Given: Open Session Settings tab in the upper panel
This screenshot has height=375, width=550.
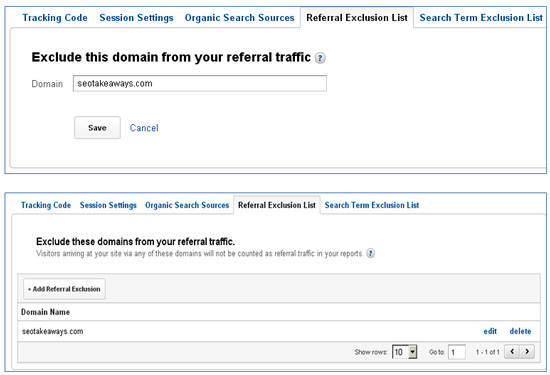Looking at the screenshot, I should click(x=136, y=18).
